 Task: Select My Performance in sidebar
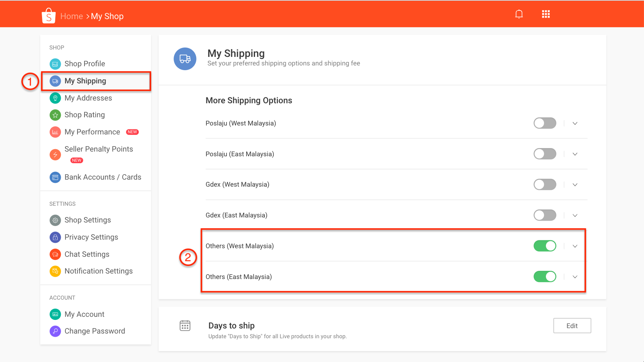(92, 132)
